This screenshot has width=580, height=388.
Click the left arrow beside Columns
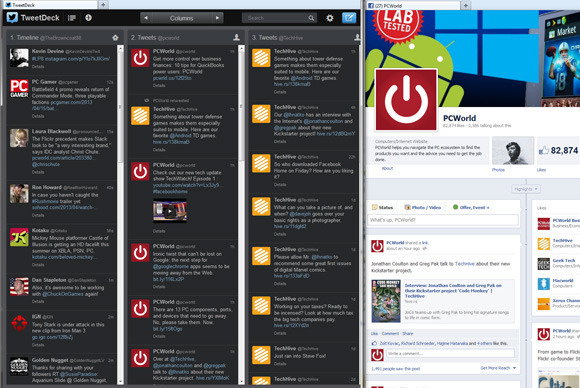[146, 18]
